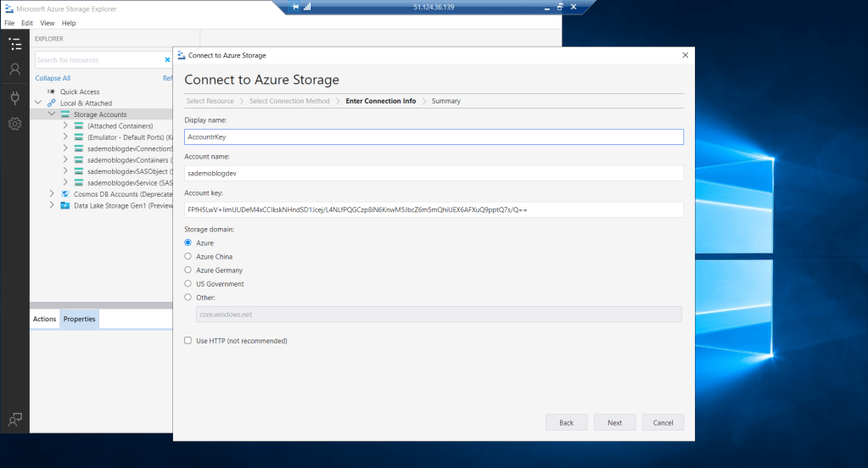Click the Back button in the dialog
The height and width of the screenshot is (468, 868).
click(x=566, y=422)
